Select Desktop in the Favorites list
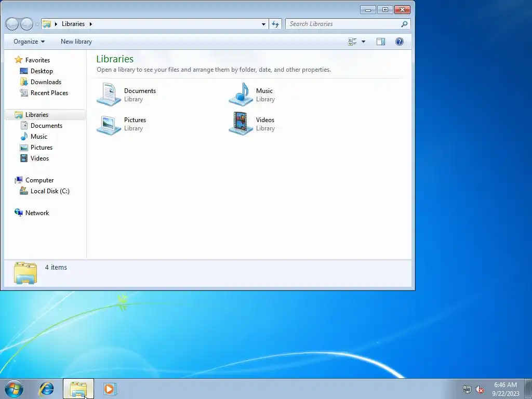 click(x=42, y=71)
